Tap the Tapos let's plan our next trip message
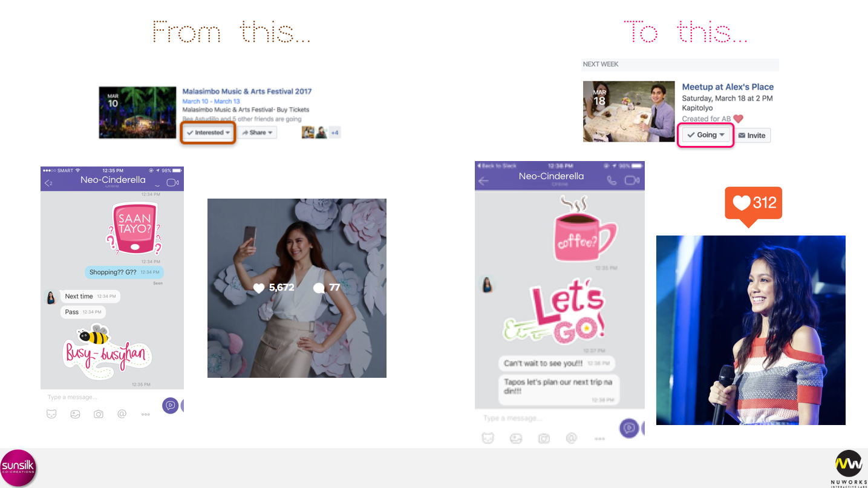The image size is (868, 488). pos(560,391)
